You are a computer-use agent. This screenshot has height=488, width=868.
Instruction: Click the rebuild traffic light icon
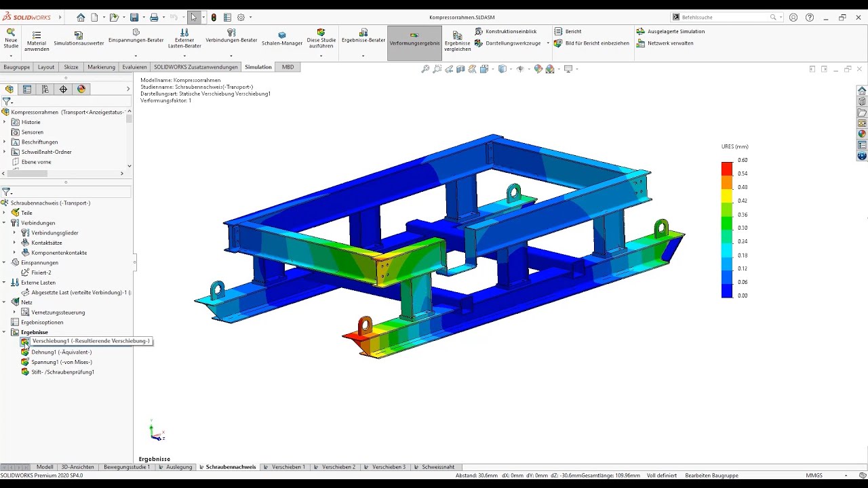(x=214, y=17)
